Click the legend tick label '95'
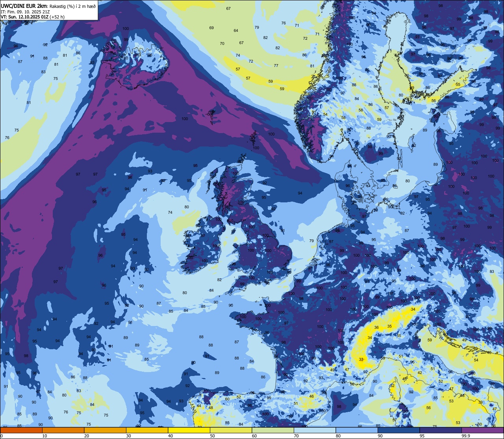 click(x=422, y=436)
